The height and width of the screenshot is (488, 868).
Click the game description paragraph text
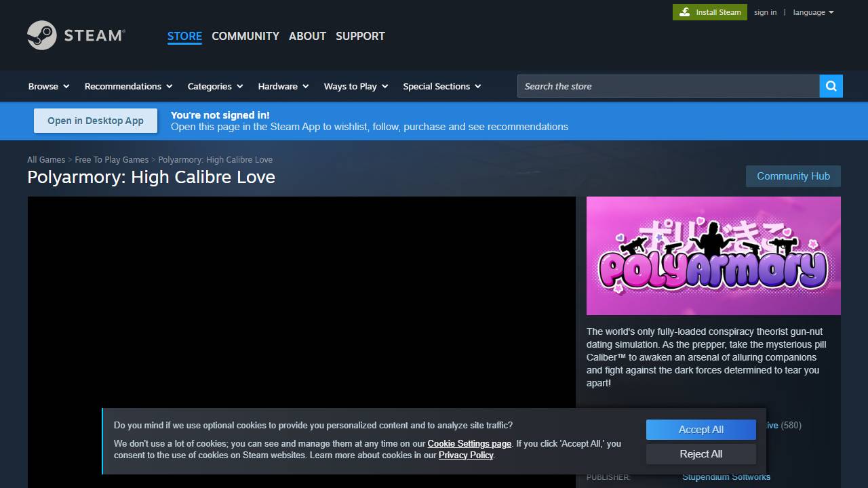coord(707,357)
